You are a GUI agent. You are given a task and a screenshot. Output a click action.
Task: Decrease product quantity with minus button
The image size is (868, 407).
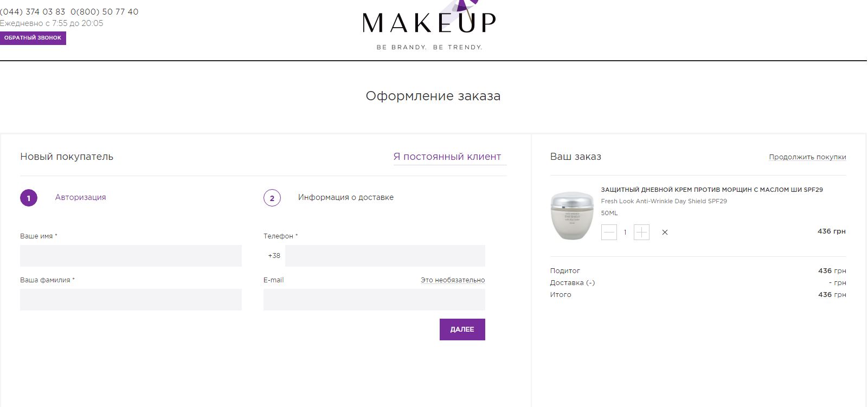click(609, 232)
